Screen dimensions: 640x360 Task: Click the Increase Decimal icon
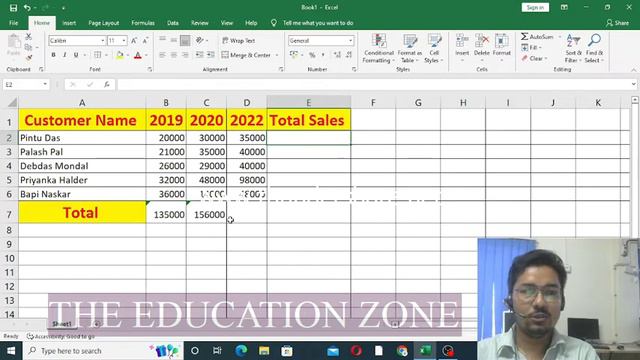tap(337, 55)
